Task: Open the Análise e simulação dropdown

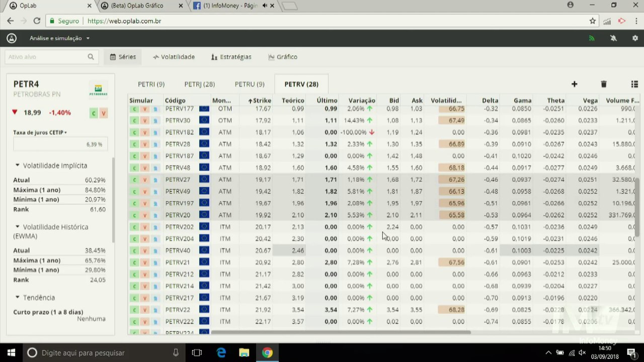Action: point(59,38)
